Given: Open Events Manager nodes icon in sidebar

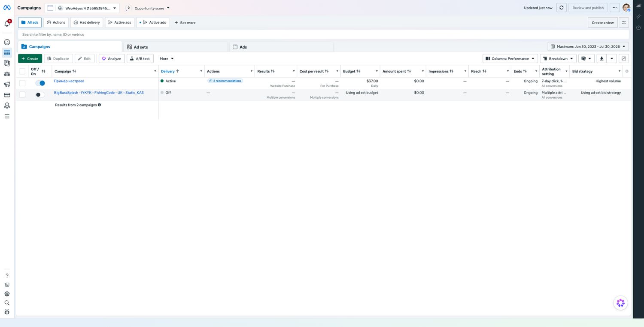Looking at the screenshot, I should tap(7, 106).
